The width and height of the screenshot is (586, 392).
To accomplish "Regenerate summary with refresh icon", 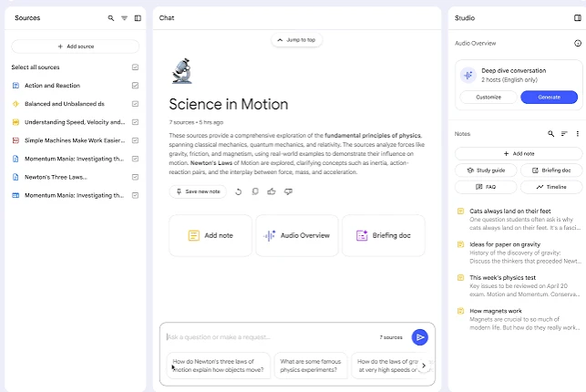I will click(x=239, y=191).
